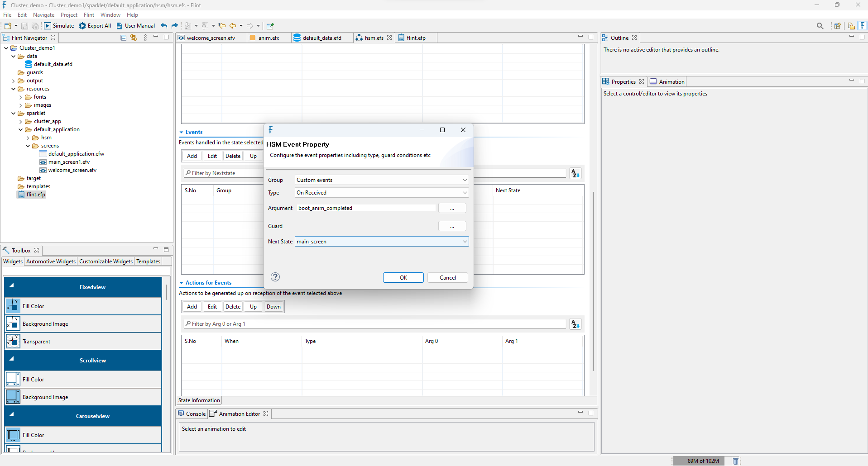
Task: Open the File menu
Action: click(x=7, y=15)
